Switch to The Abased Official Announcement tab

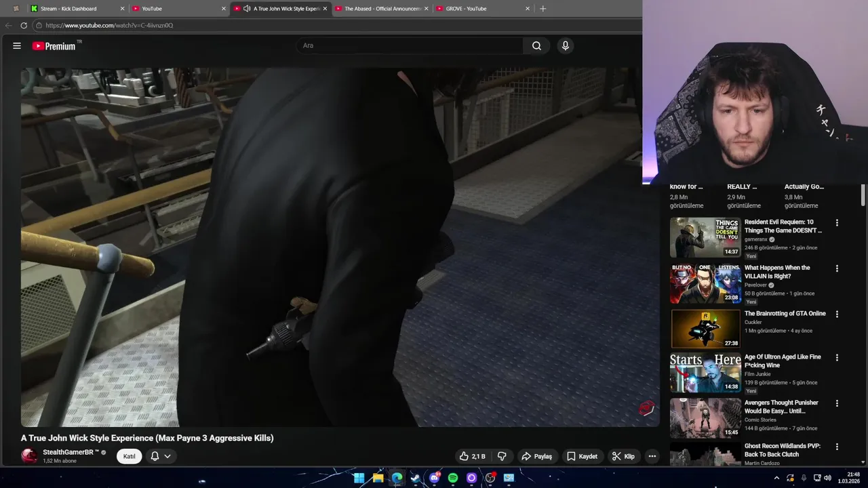point(382,9)
